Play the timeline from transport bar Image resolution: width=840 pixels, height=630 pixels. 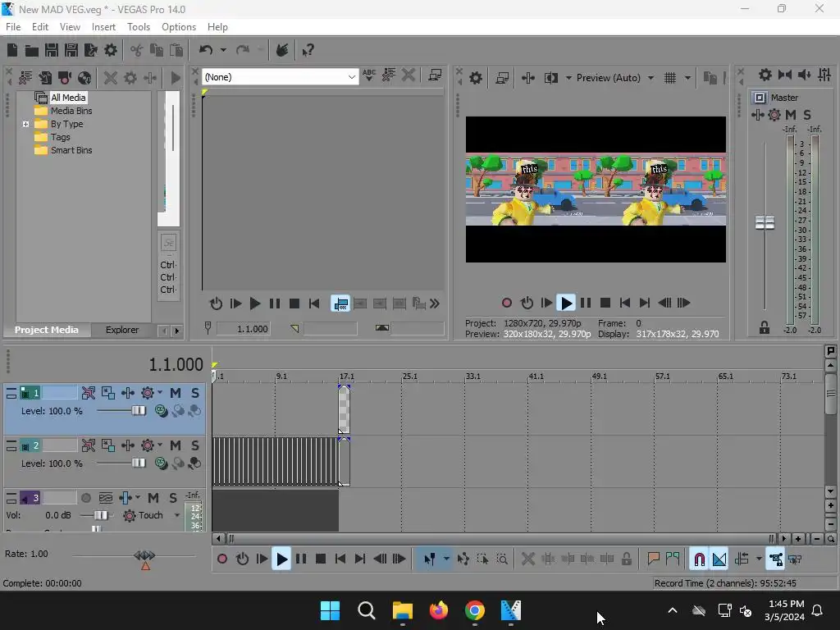pos(281,559)
